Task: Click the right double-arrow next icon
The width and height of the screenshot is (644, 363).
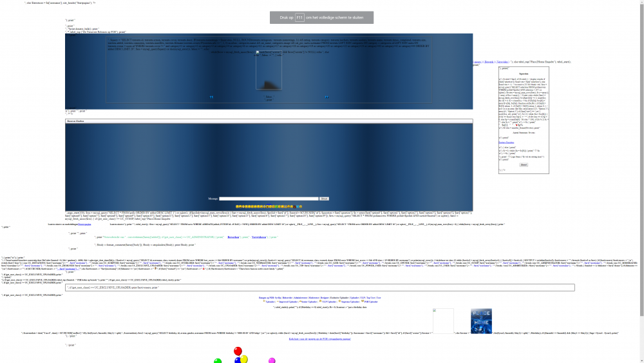Action: pyautogui.click(x=327, y=97)
